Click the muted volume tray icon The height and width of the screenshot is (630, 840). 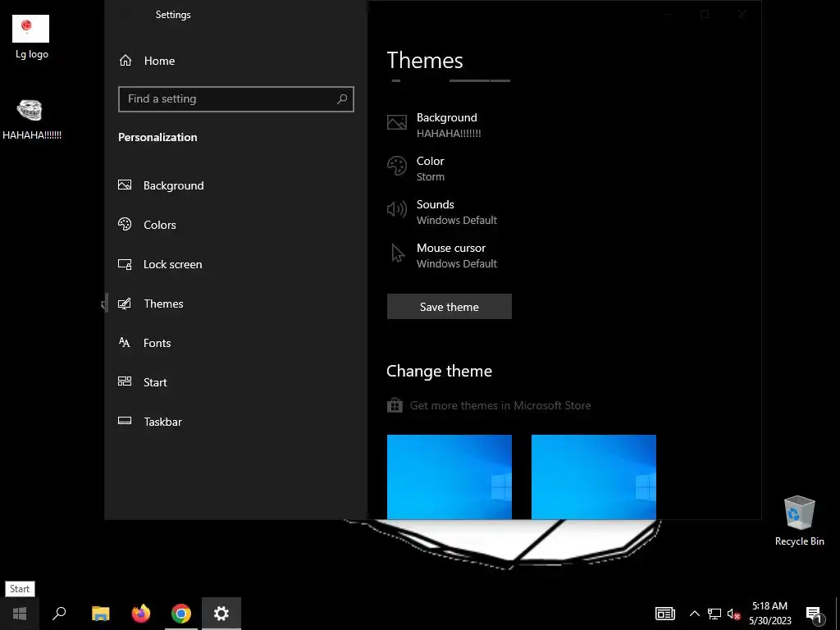[x=733, y=614]
